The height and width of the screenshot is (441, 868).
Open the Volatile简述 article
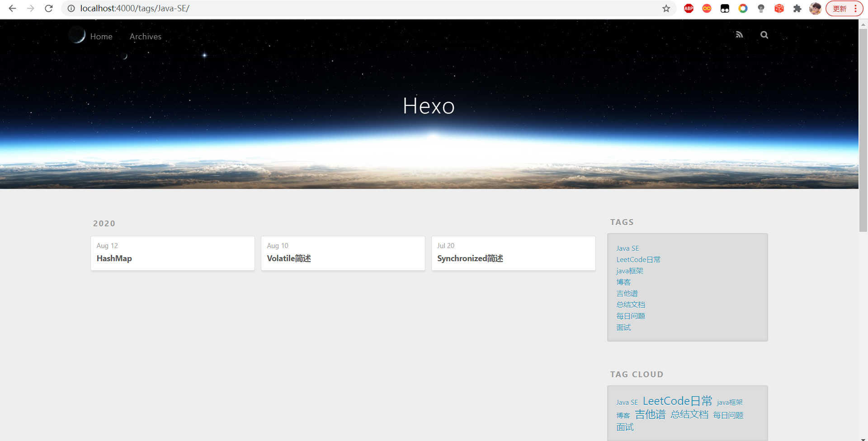289,258
